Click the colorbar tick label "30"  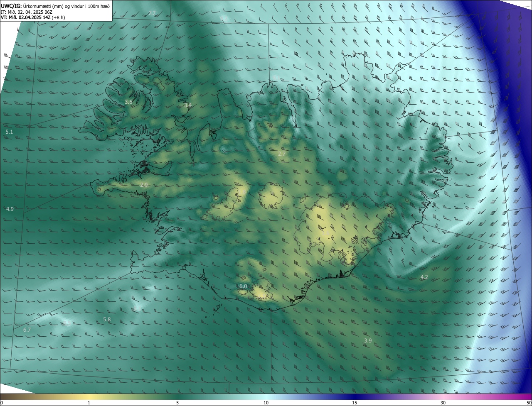(x=443, y=403)
